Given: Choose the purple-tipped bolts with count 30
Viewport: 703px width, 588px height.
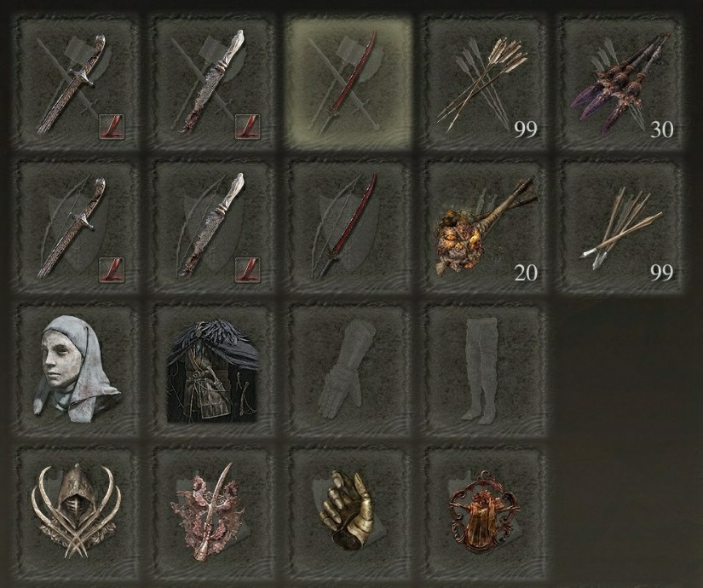Looking at the screenshot, I should (621, 84).
